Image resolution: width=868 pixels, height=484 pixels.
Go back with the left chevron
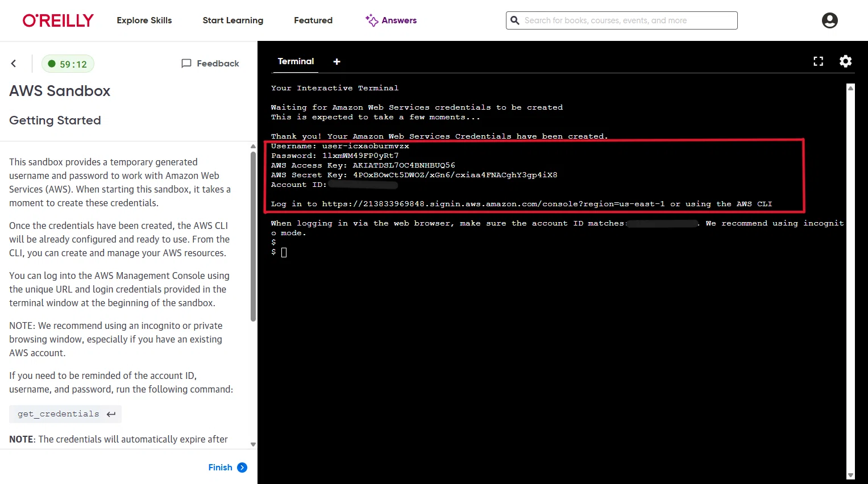pos(14,64)
